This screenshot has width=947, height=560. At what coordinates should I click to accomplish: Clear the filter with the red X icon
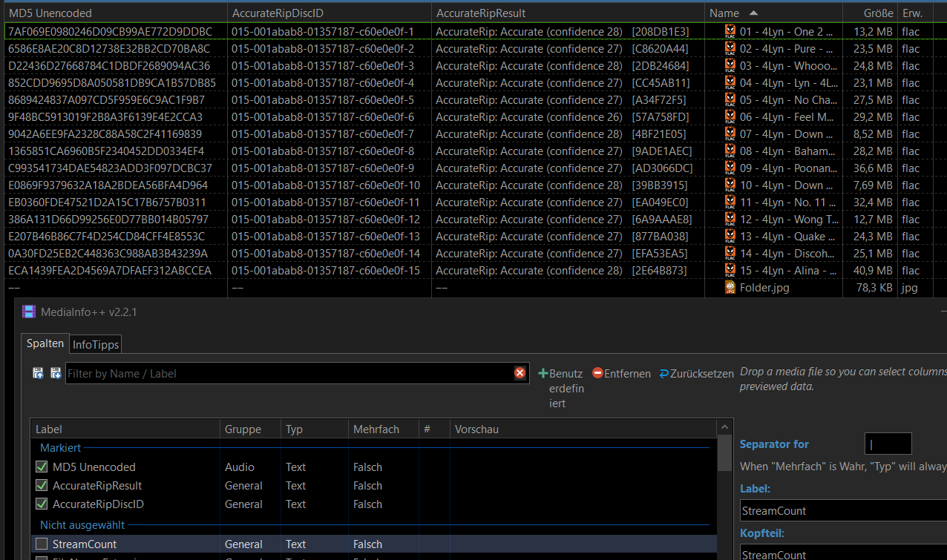tap(520, 373)
